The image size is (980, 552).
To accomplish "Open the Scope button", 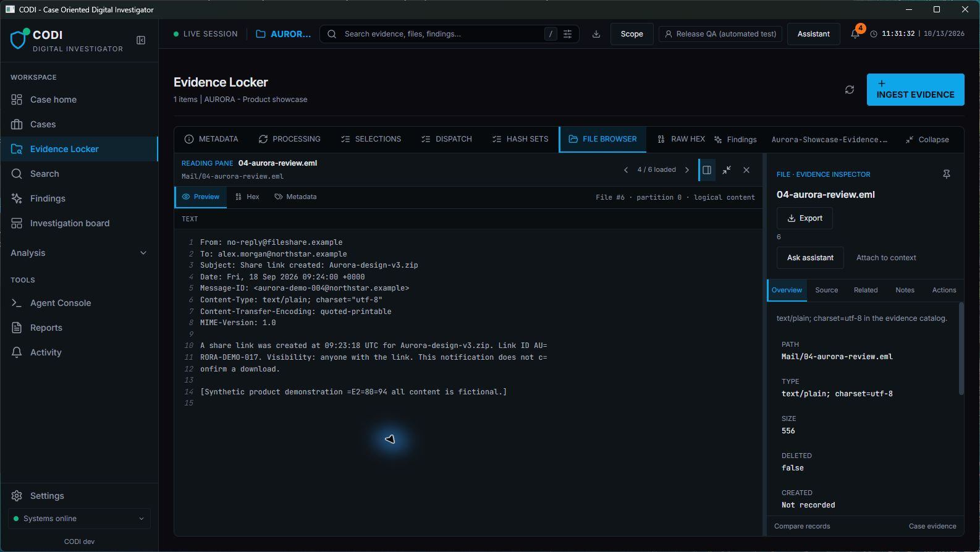I will click(x=632, y=34).
